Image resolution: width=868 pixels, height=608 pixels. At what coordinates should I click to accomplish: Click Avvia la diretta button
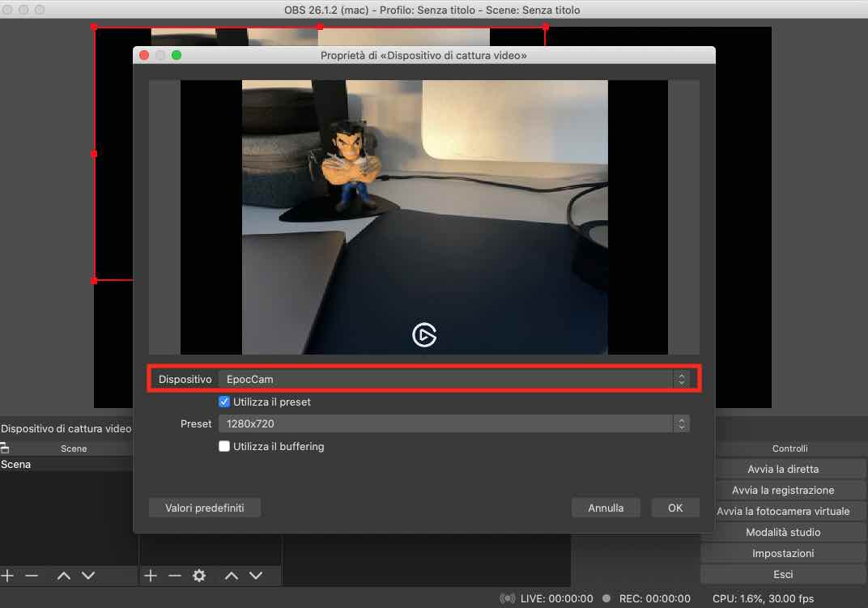pyautogui.click(x=783, y=469)
